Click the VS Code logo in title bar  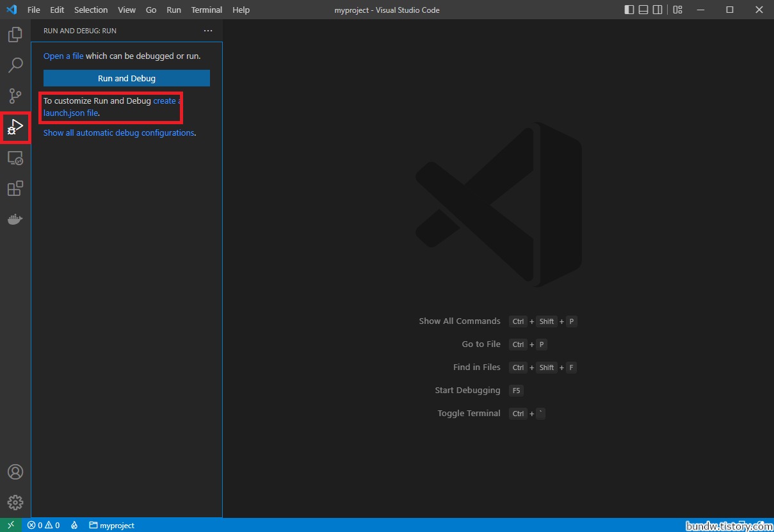click(x=11, y=10)
